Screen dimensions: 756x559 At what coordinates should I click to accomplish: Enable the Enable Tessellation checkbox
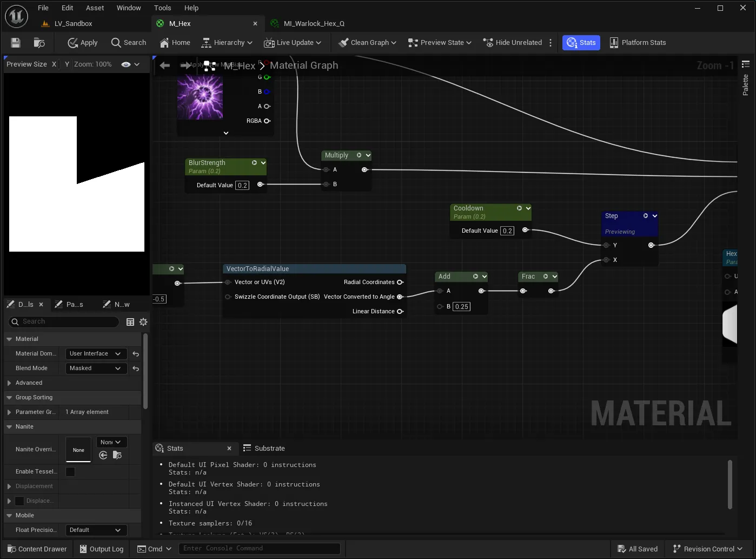[70, 472]
